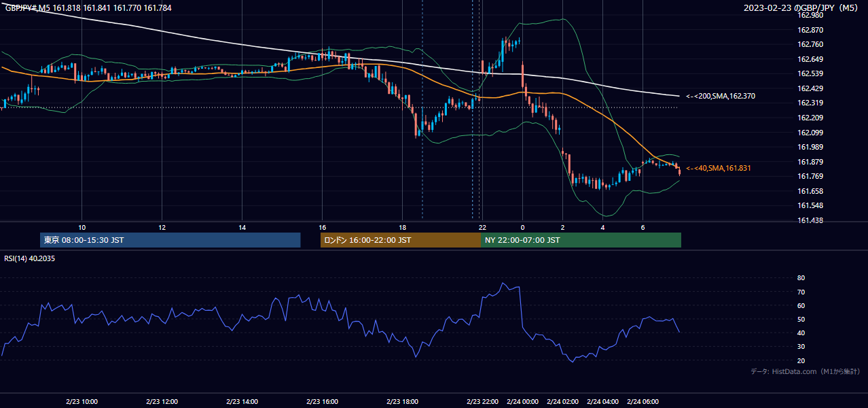The width and height of the screenshot is (868, 408).
Task: Click the HistData.com data source credit
Action: click(806, 371)
